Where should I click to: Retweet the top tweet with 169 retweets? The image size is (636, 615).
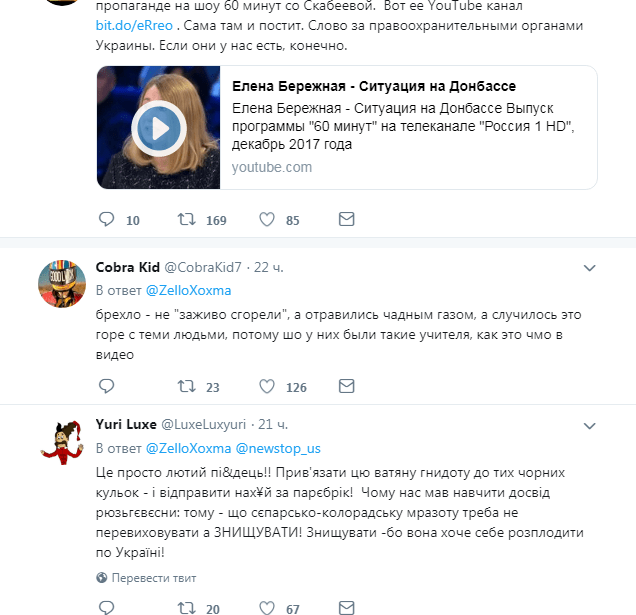(185, 220)
